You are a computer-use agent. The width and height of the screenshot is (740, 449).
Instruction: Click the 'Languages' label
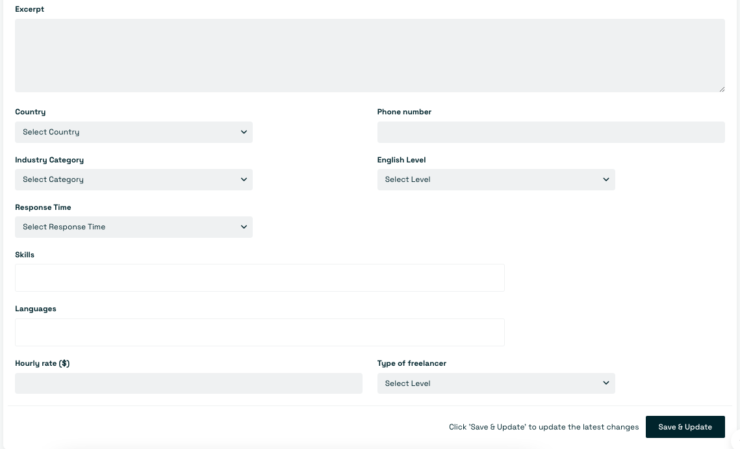click(35, 309)
